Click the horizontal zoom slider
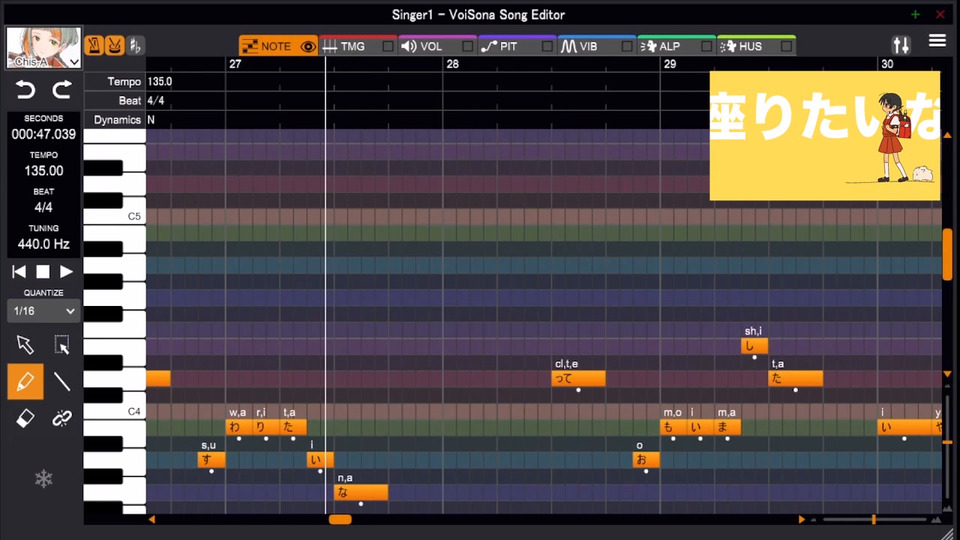The image size is (960, 540). pos(874,519)
